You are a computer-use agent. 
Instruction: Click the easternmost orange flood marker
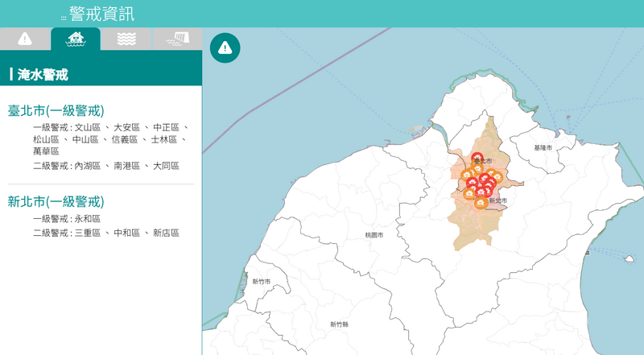click(x=497, y=177)
